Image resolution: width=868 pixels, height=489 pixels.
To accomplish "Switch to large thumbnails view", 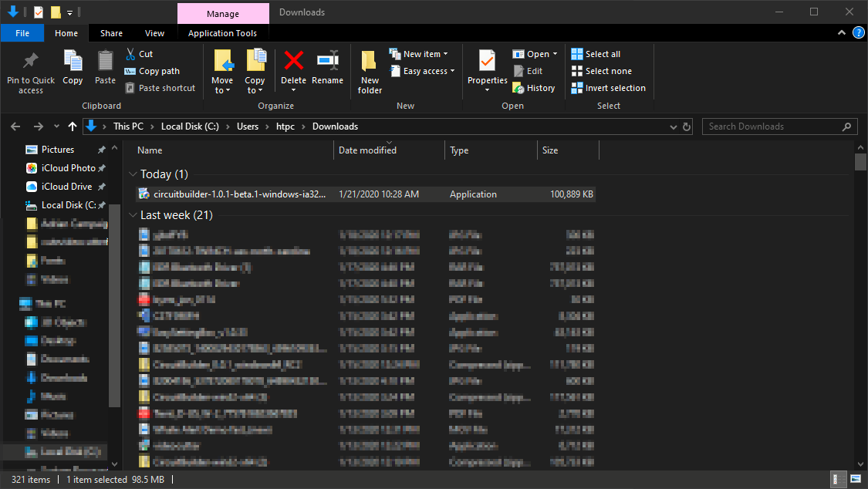I will tap(856, 479).
